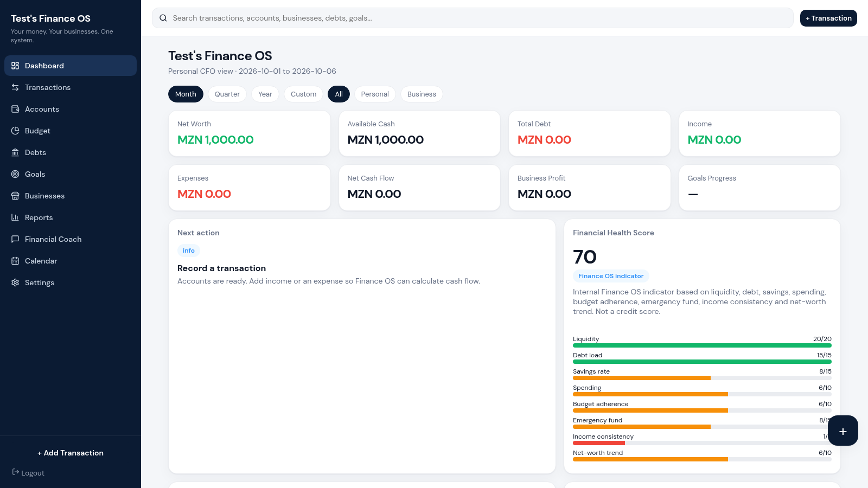Filter dashboard to Business scope

(422, 94)
